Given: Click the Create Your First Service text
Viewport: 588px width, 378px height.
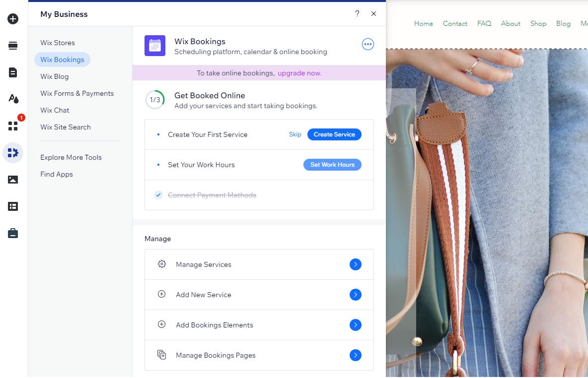Looking at the screenshot, I should 208,134.
